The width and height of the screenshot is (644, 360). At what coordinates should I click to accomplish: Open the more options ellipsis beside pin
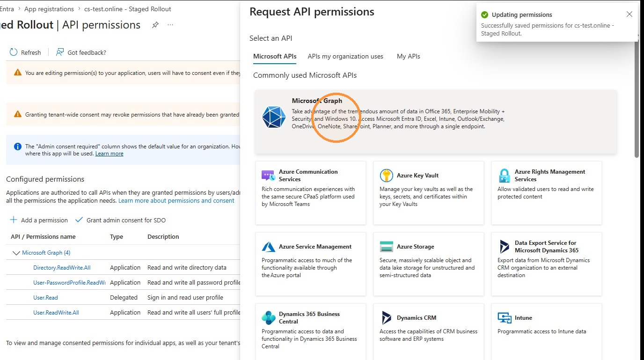pos(170,25)
